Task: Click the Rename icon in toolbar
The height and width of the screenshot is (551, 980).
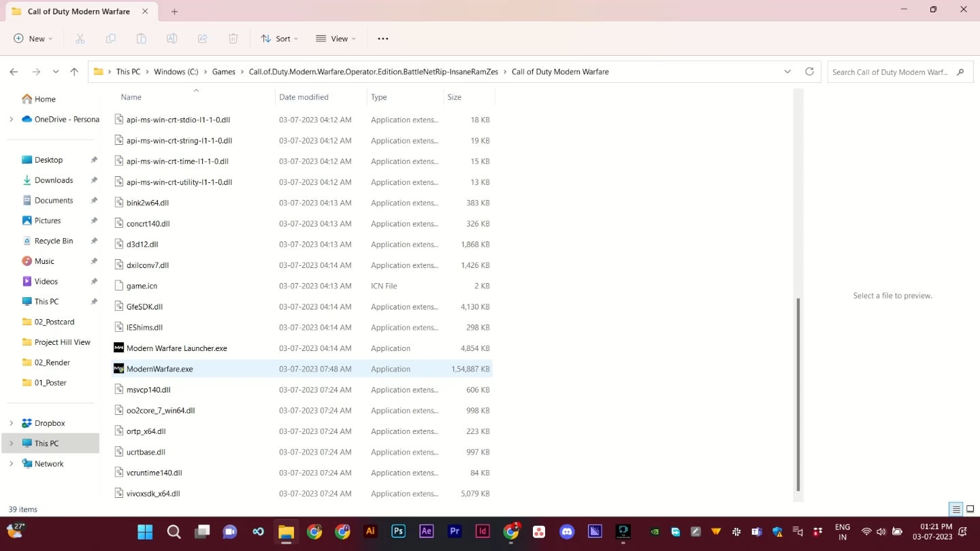Action: 172,39
